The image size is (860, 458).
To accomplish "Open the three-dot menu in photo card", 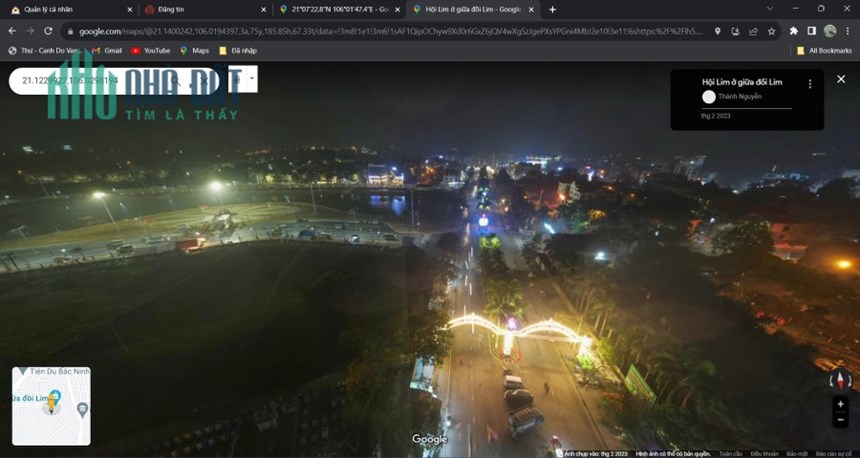I will 810,84.
